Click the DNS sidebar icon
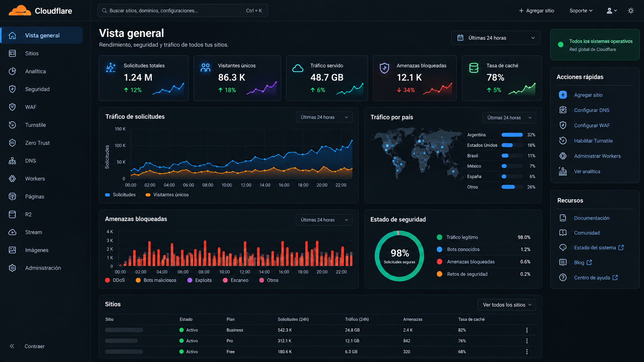This screenshot has width=644, height=362. tap(12, 161)
